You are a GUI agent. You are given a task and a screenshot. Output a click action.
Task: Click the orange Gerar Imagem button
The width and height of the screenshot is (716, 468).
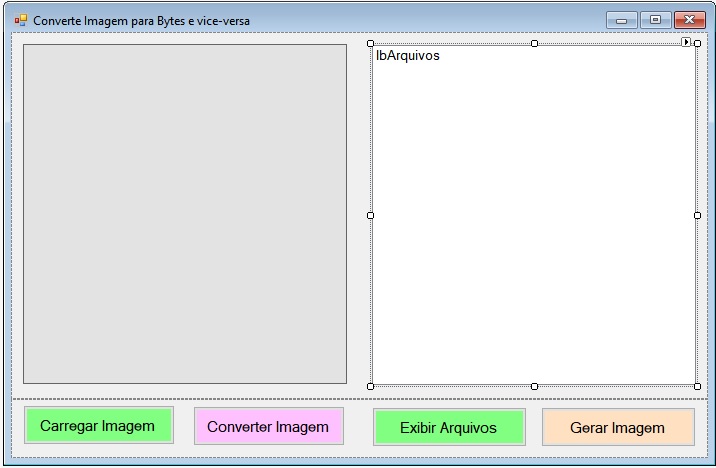(617, 427)
